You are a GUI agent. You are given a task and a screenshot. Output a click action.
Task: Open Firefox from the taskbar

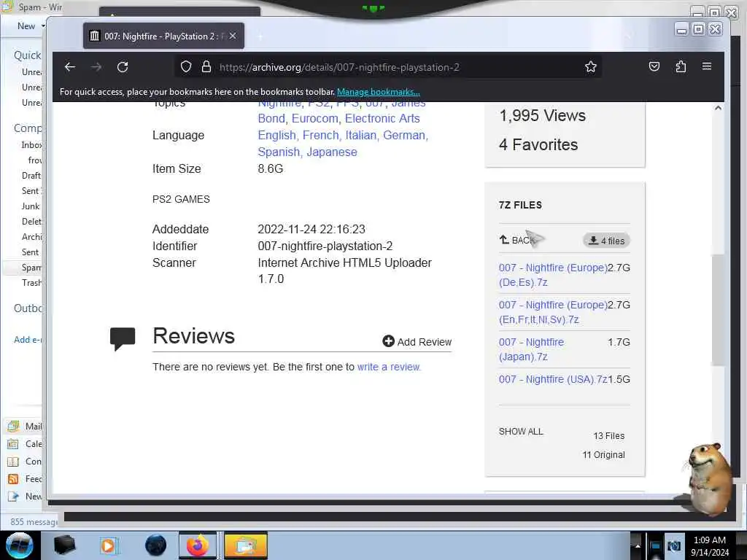[198, 545]
